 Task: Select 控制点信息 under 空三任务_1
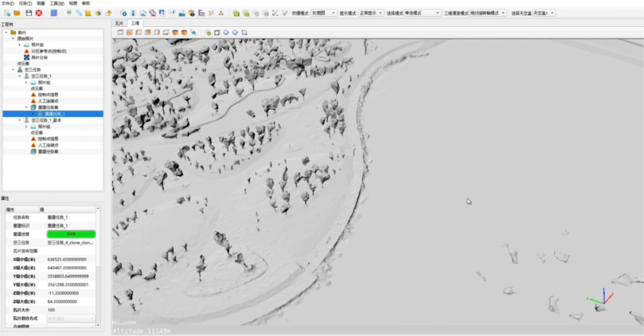[48, 95]
